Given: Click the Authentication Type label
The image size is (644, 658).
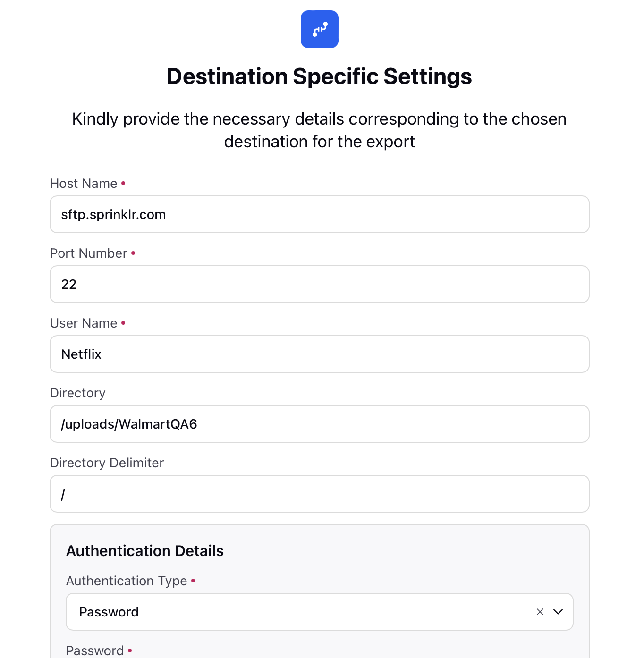Looking at the screenshot, I should click(x=127, y=581).
